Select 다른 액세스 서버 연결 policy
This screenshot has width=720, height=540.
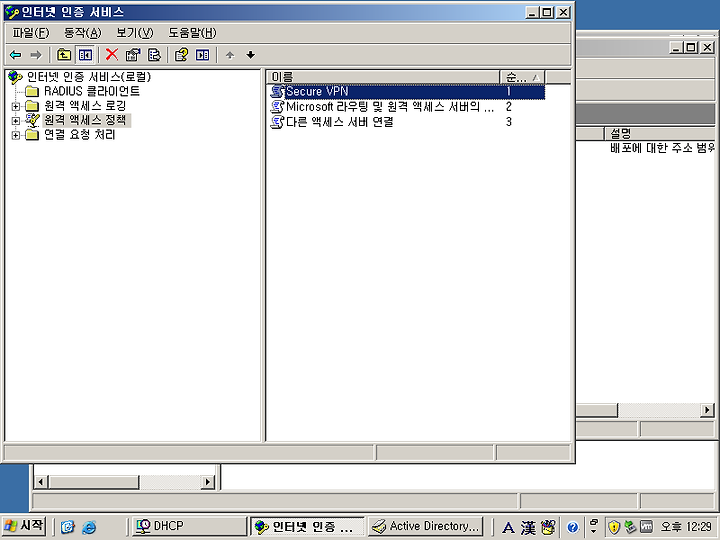(339, 122)
